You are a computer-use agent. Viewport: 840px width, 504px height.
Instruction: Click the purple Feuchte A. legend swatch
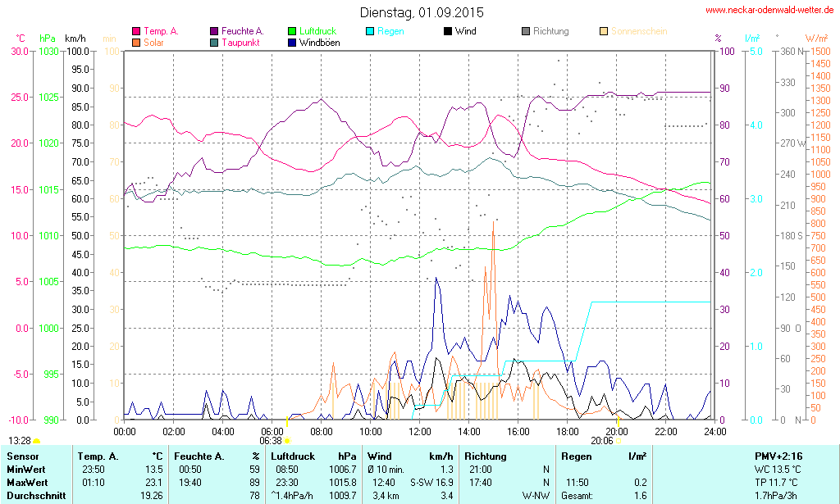coord(215,31)
